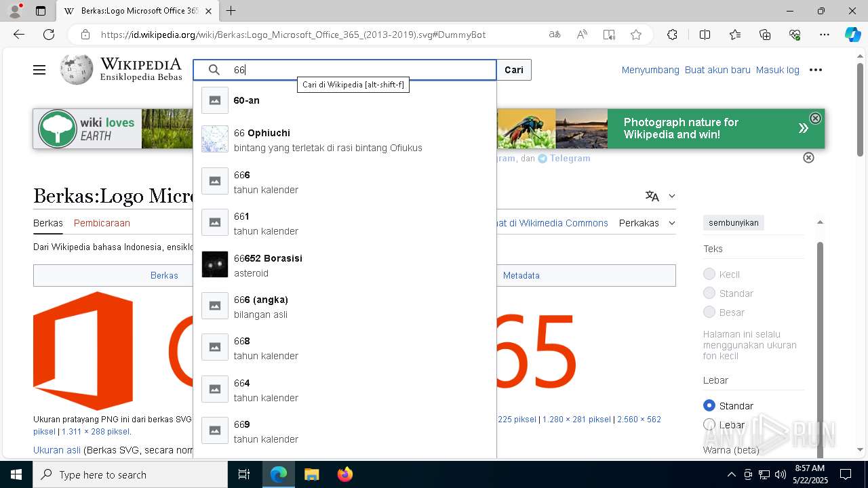
Task: Activate Read aloud icon in address bar
Action: click(x=582, y=35)
